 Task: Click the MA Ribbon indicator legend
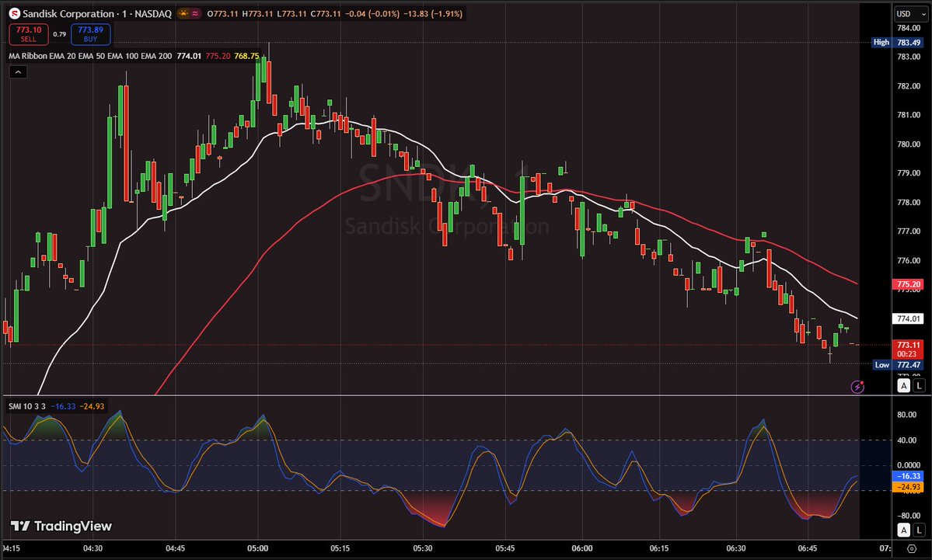click(x=90, y=56)
